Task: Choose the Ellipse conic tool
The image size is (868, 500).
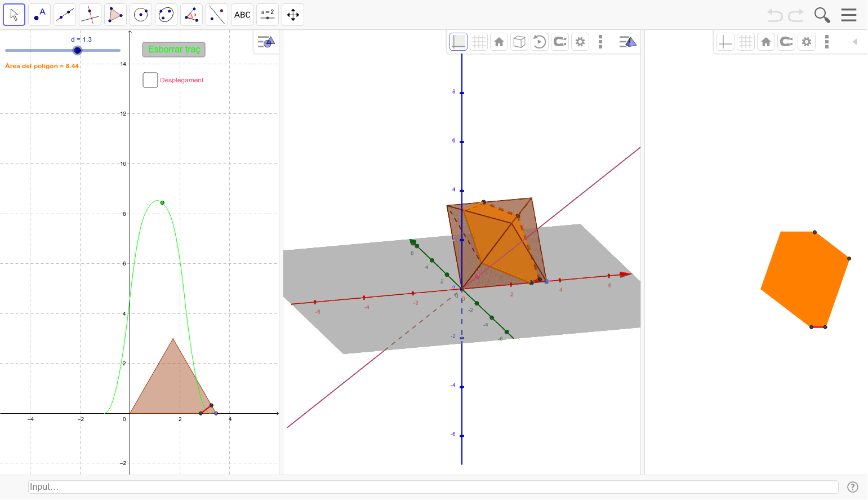Action: coord(166,15)
